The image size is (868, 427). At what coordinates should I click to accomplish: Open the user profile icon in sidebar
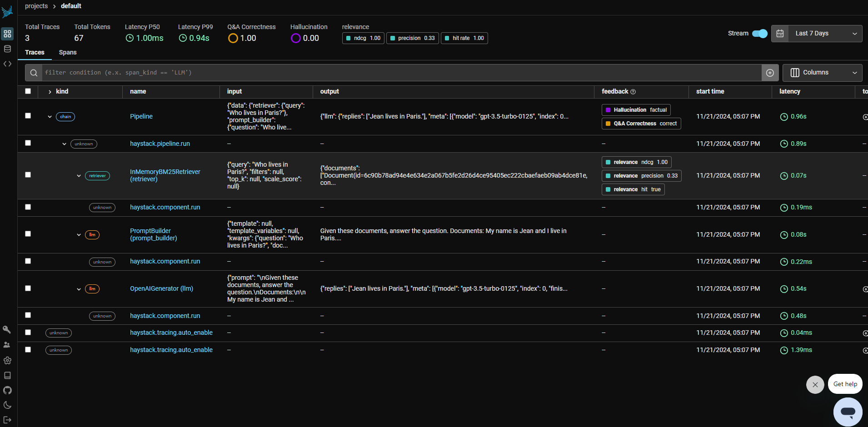coord(7,345)
